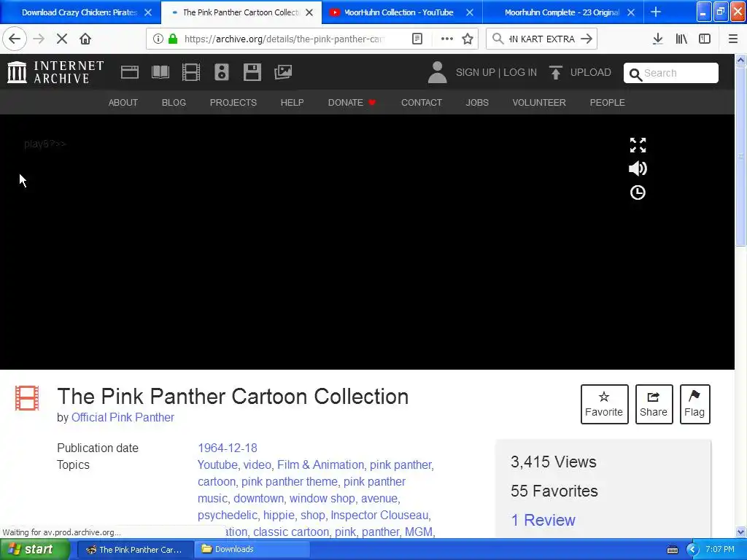The height and width of the screenshot is (560, 747).
Task: Go to the browser home page
Action: click(x=85, y=39)
